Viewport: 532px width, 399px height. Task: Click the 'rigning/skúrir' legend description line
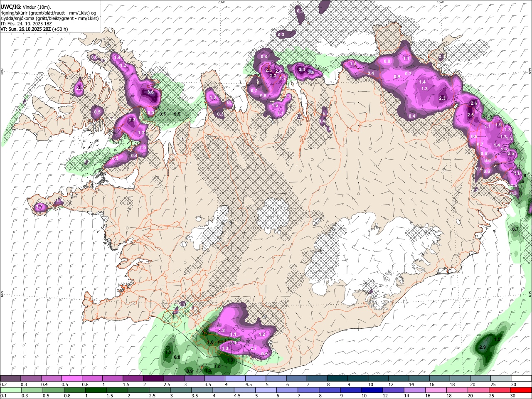tap(48, 12)
